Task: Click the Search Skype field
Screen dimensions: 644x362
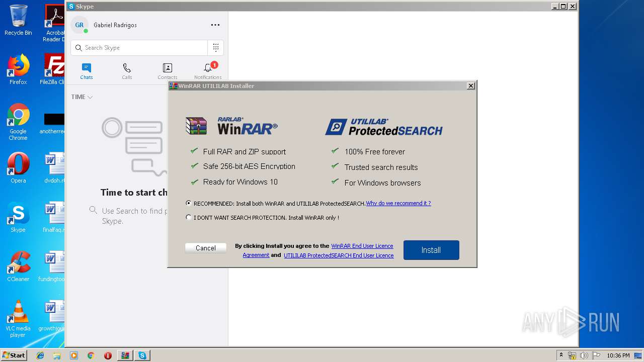Action: tap(139, 48)
